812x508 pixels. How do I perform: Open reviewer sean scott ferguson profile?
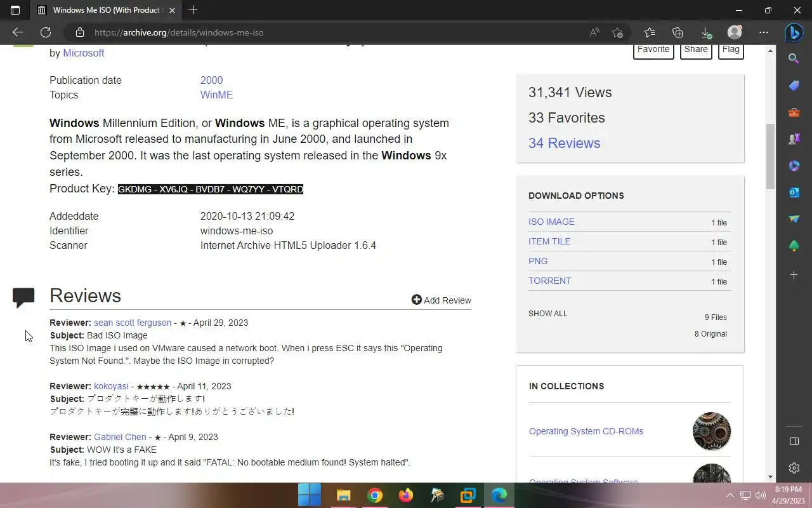point(133,323)
